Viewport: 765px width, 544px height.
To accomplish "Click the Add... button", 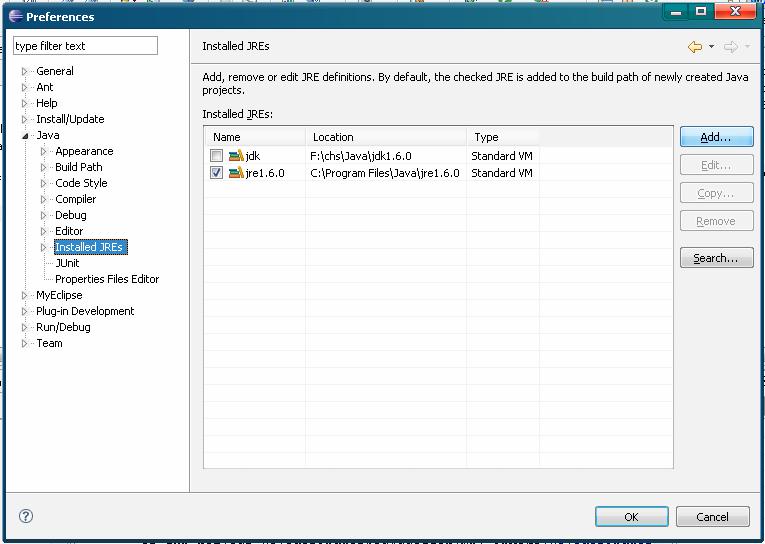I will pyautogui.click(x=717, y=137).
